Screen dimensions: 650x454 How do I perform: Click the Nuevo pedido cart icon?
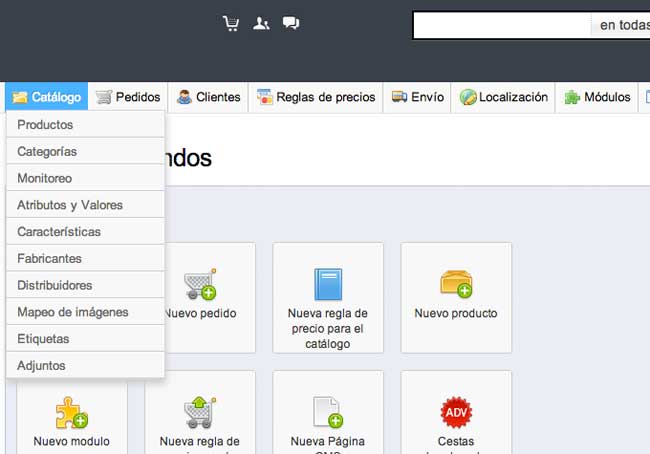[200, 284]
